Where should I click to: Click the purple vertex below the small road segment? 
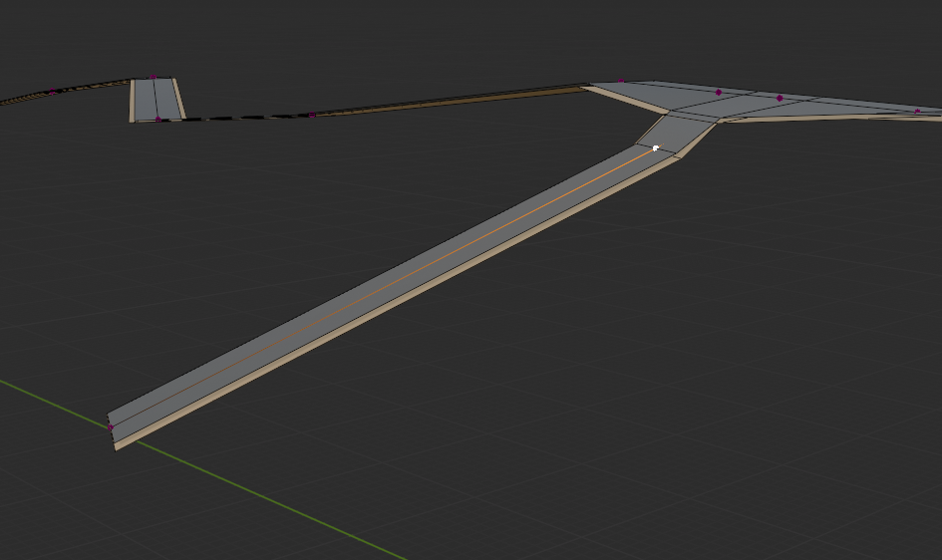(x=157, y=120)
